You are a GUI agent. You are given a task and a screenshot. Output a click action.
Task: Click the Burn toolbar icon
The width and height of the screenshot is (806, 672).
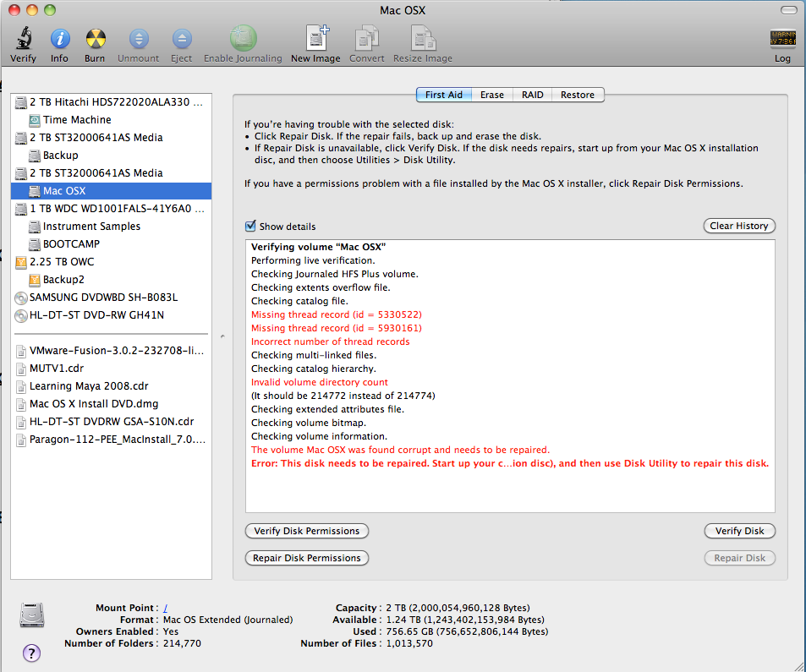coord(95,39)
